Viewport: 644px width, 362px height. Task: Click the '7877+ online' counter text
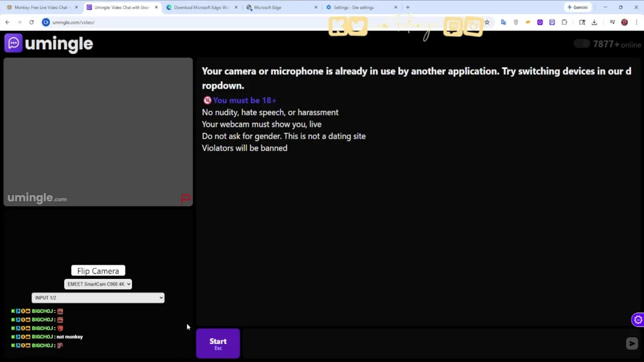point(617,44)
